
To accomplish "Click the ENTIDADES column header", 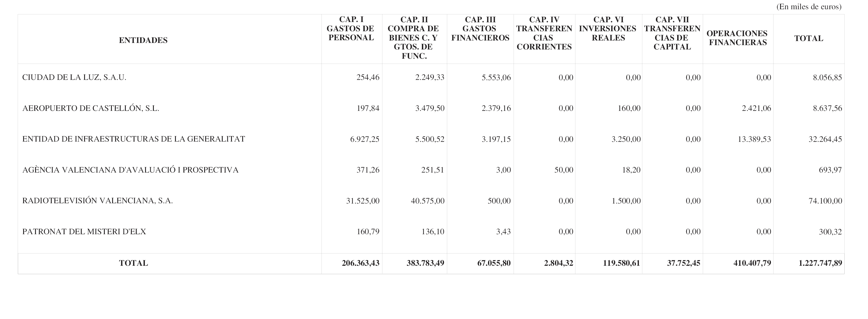I will tap(143, 40).
